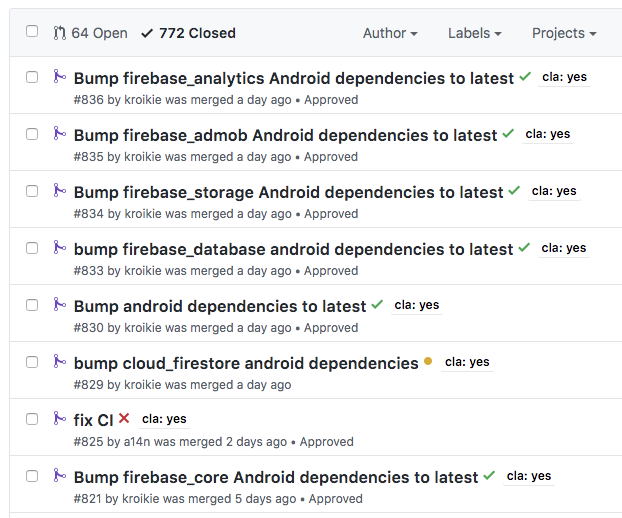
Task: Open bump firebase_database android dependencies PR
Action: click(294, 249)
